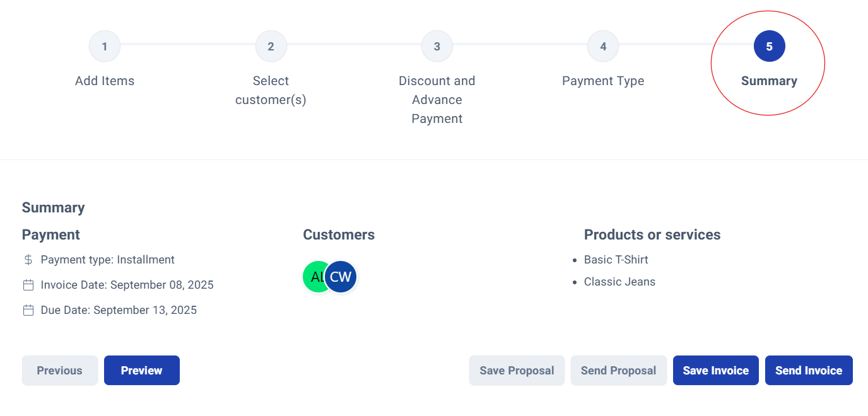
Task: Click the Invoice Date calendar icon
Action: point(28,285)
